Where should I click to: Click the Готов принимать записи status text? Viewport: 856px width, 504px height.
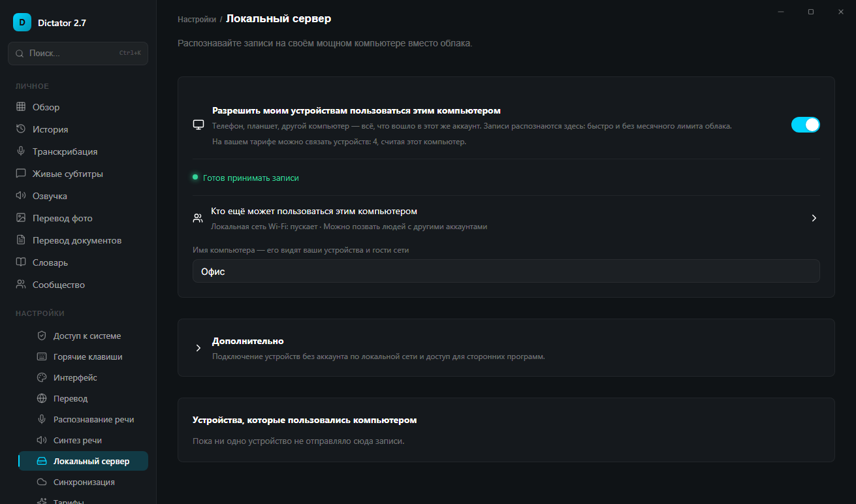251,178
